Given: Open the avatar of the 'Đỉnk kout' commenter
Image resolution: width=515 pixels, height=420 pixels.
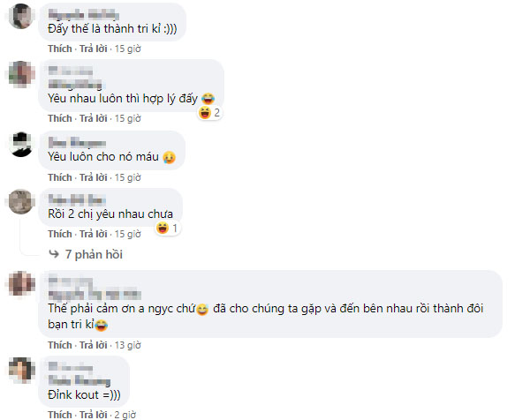Looking at the screenshot, I should pos(21,370).
